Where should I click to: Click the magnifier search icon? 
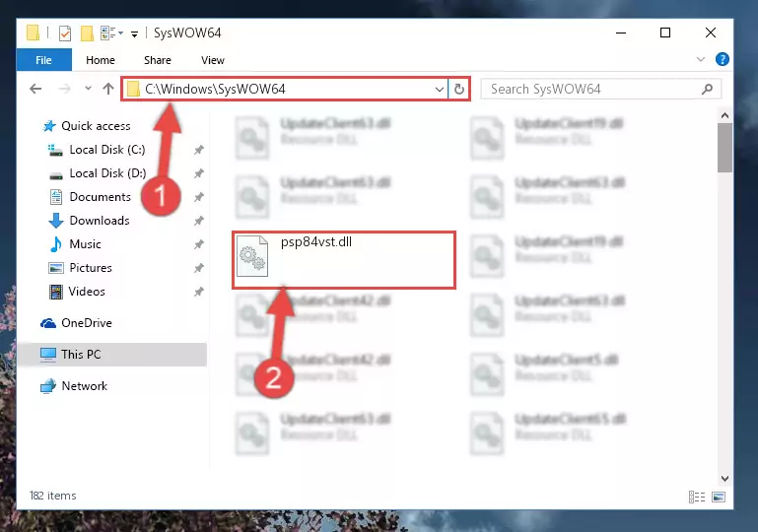(x=708, y=89)
